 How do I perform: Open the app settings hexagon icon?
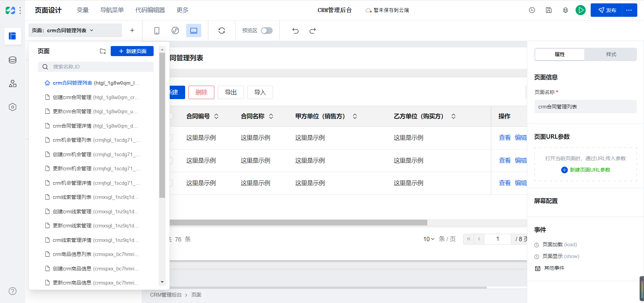[x=12, y=107]
